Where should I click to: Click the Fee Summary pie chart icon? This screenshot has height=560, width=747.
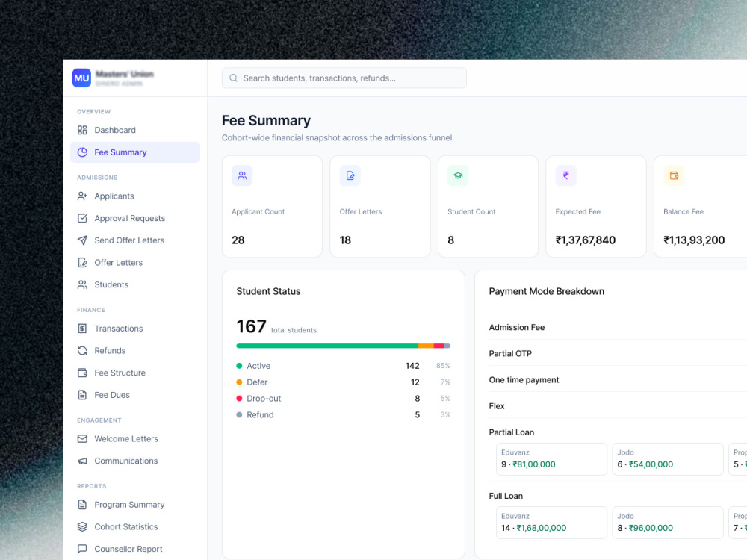[82, 152]
